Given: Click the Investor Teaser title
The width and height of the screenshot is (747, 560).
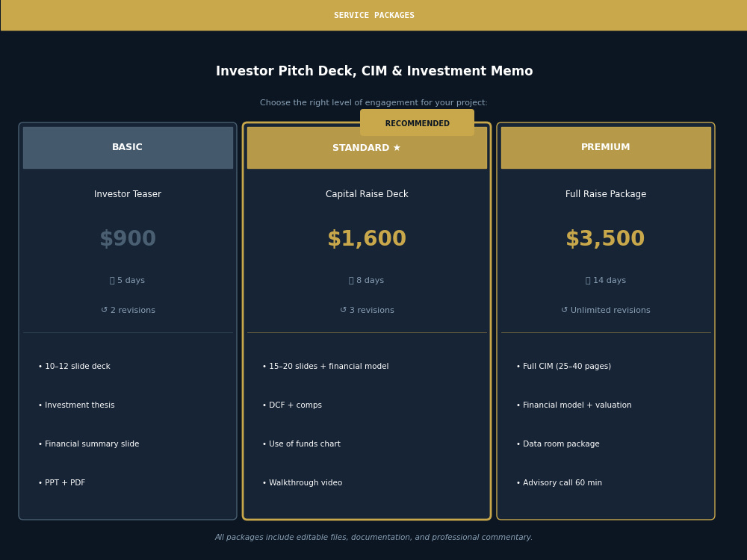Looking at the screenshot, I should tap(128, 194).
